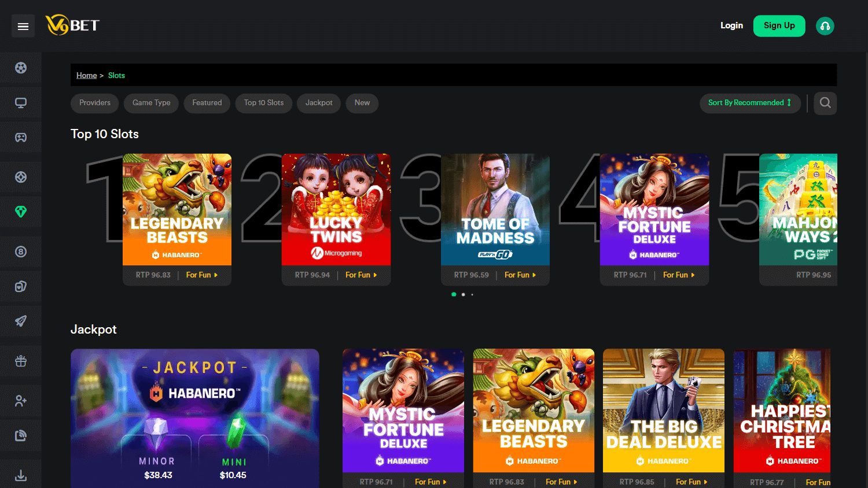Select the New filter chip
Screen dimensions: 868x488
(362, 103)
